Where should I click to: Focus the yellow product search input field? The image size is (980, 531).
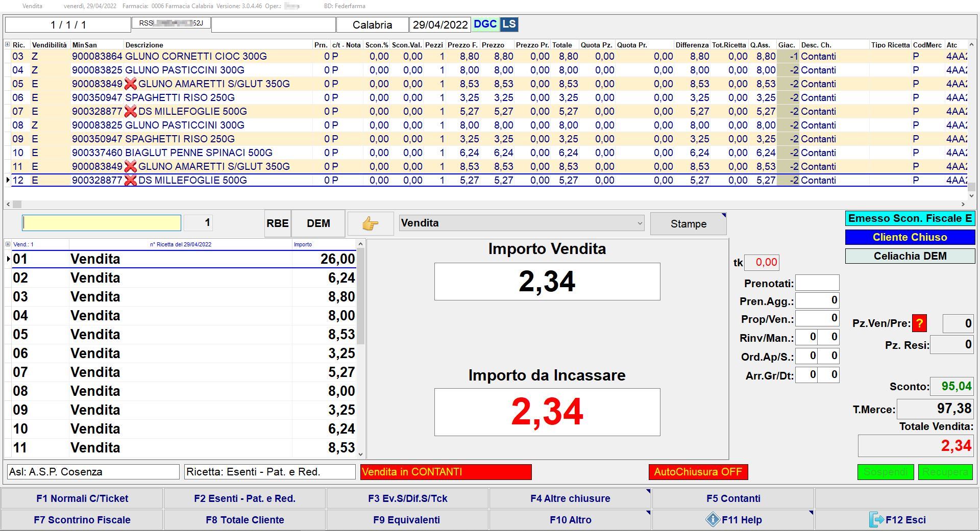pos(102,223)
